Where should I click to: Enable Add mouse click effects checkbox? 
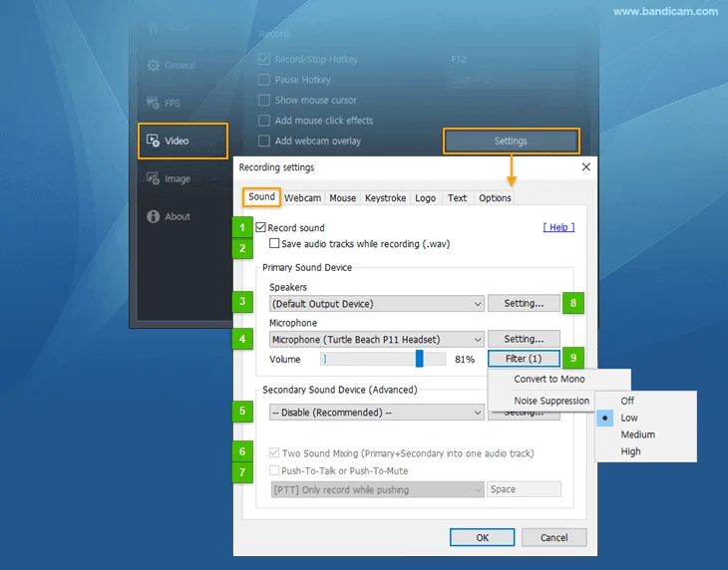264,121
